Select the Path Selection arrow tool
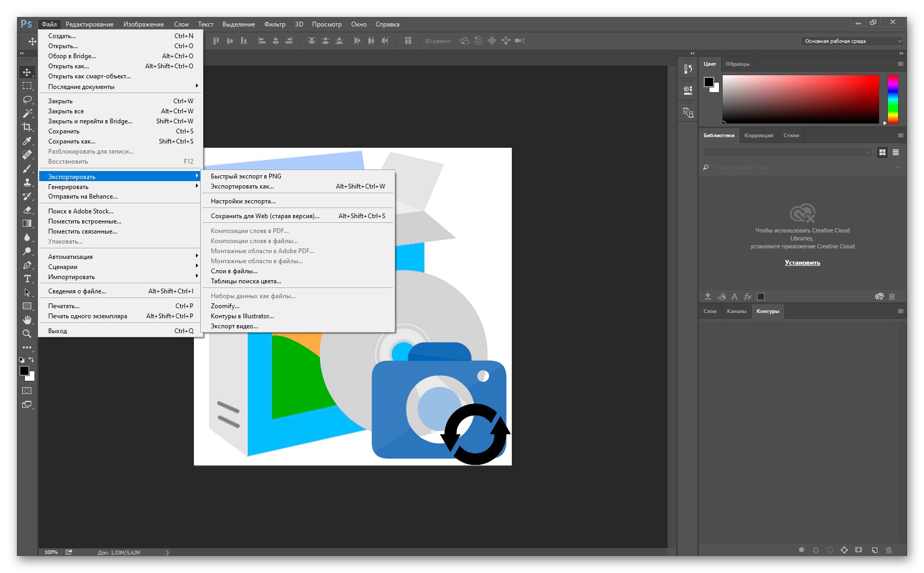 point(27,292)
